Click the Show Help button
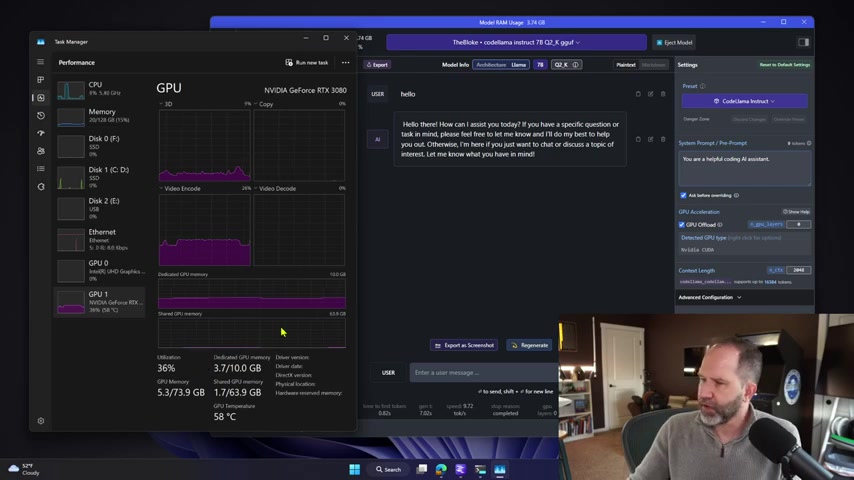This screenshot has height=480, width=854. pos(796,212)
